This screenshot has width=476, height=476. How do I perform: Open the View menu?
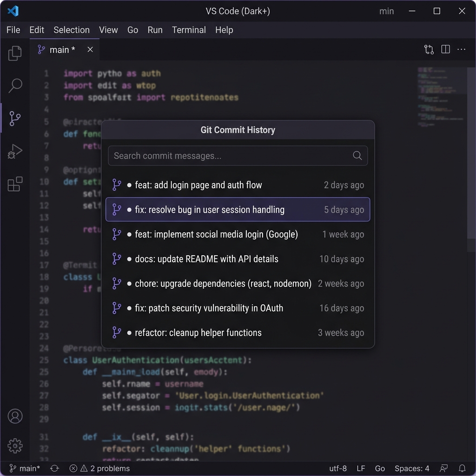tap(108, 30)
